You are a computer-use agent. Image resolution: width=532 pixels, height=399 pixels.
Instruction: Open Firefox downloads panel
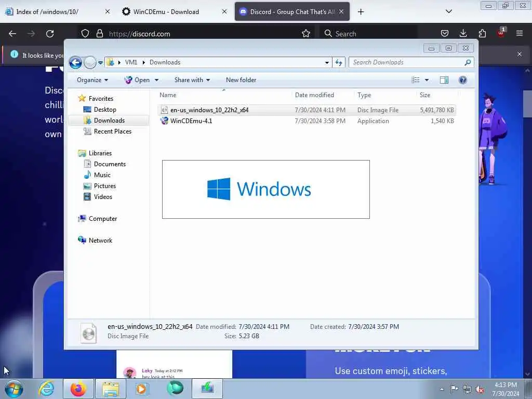[463, 33]
